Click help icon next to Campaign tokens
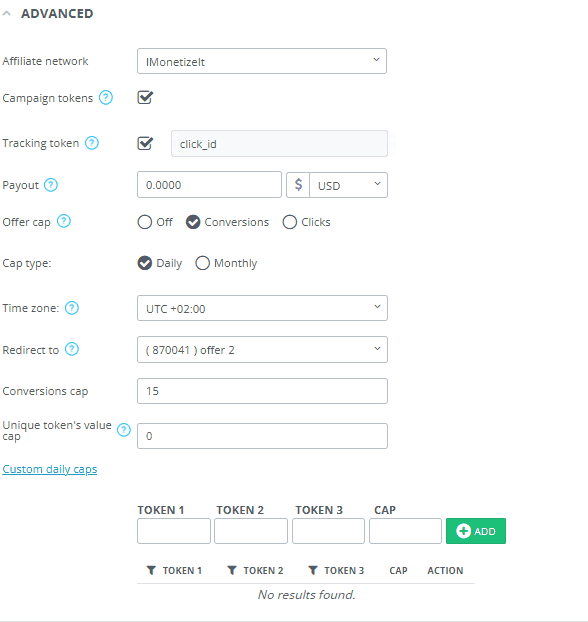The image size is (588, 622). [x=106, y=97]
